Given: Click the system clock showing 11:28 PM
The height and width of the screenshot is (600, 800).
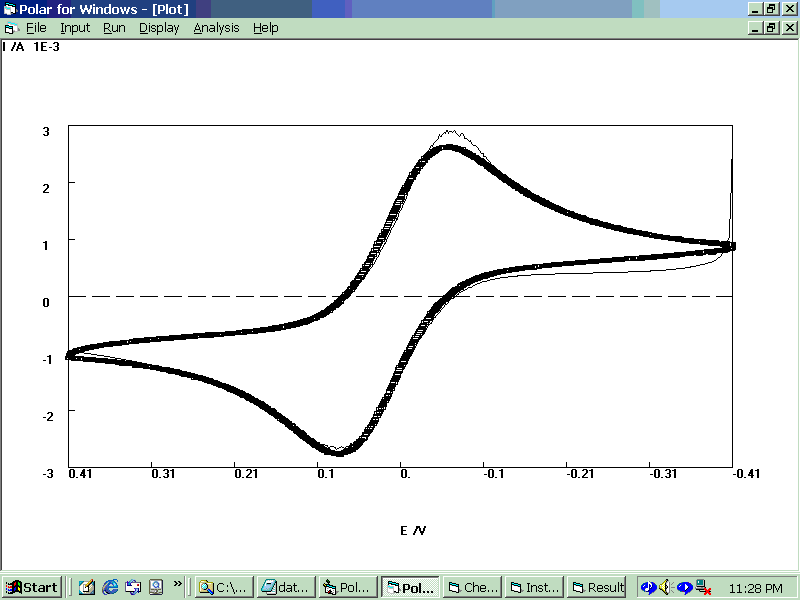Looking at the screenshot, I should [x=757, y=587].
